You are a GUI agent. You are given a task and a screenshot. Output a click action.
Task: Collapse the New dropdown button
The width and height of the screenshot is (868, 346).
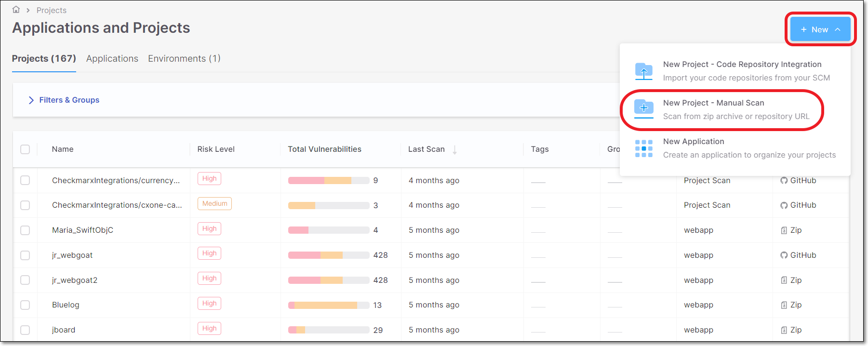820,29
